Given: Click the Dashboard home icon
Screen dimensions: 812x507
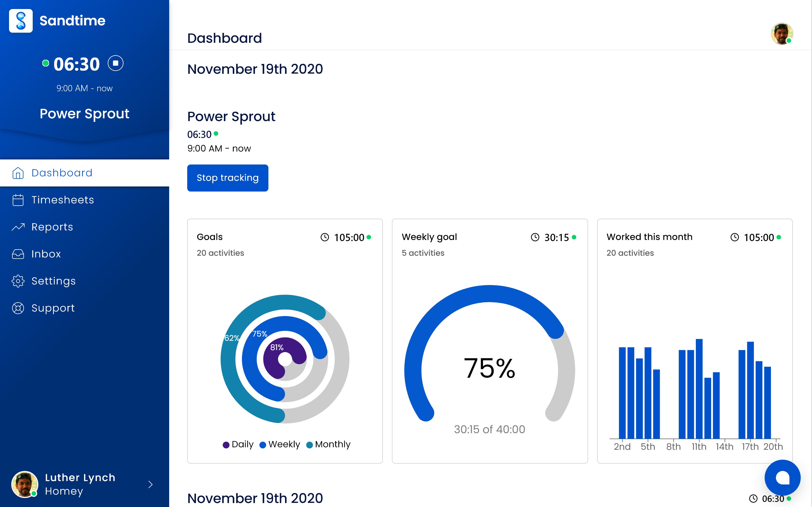Looking at the screenshot, I should tap(18, 173).
